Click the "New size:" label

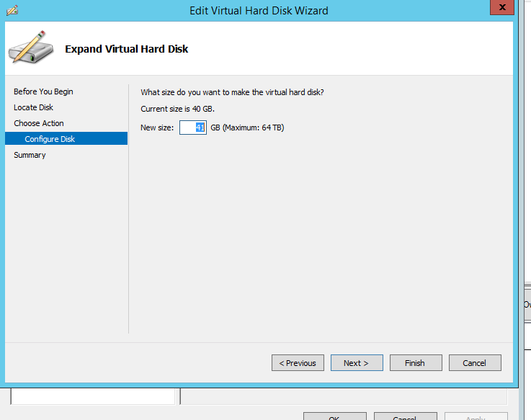157,128
